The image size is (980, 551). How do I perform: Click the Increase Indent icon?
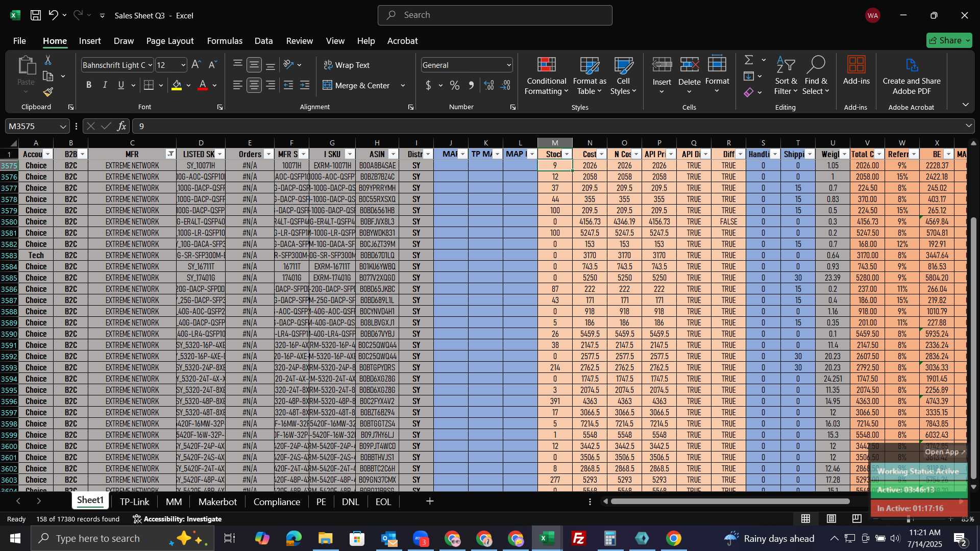pyautogui.click(x=305, y=85)
